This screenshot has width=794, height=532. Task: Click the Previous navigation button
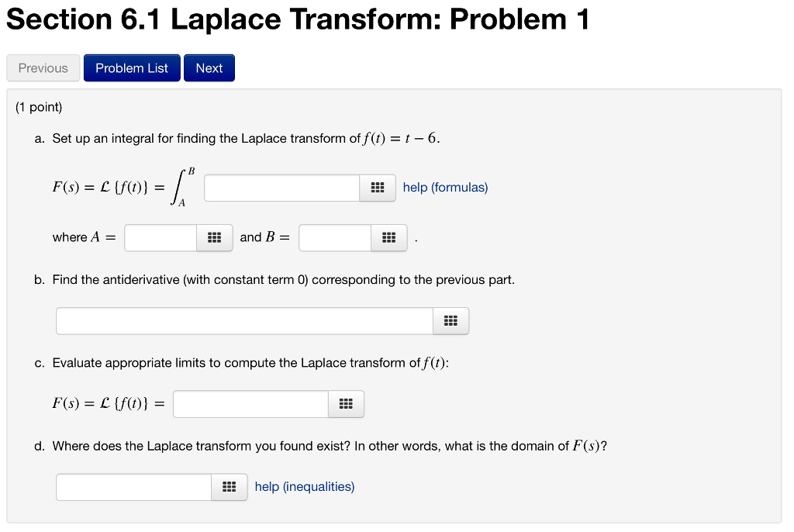43,67
